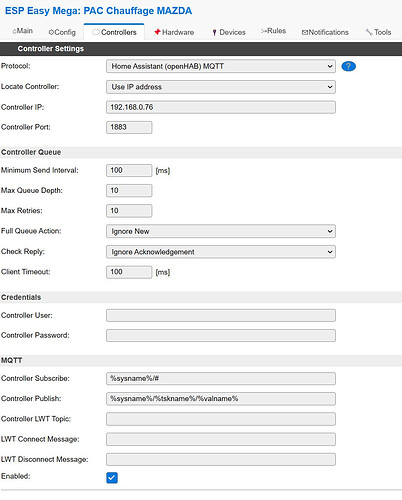
Task: Click the Notifications envelope icon
Action: 304,32
